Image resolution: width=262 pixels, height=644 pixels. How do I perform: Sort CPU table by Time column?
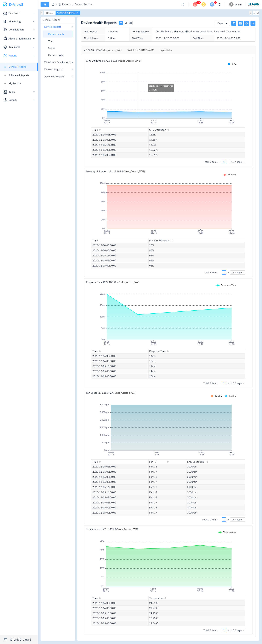pos(100,130)
